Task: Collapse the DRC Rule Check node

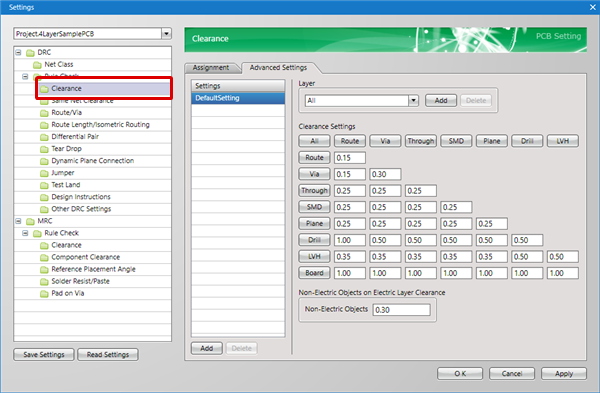Action: (x=25, y=77)
